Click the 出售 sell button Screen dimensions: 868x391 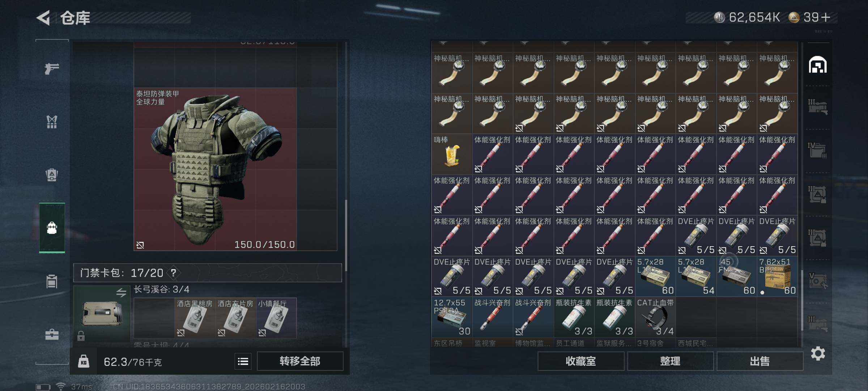[760, 361]
